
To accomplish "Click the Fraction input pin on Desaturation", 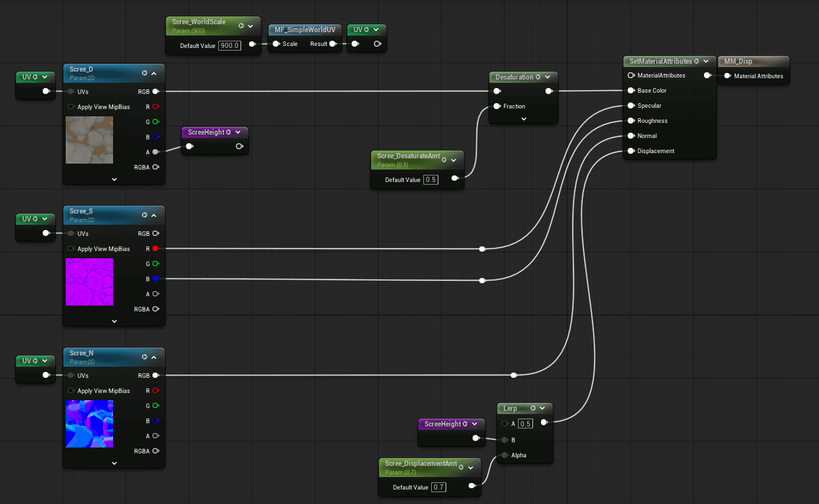I will 496,106.
